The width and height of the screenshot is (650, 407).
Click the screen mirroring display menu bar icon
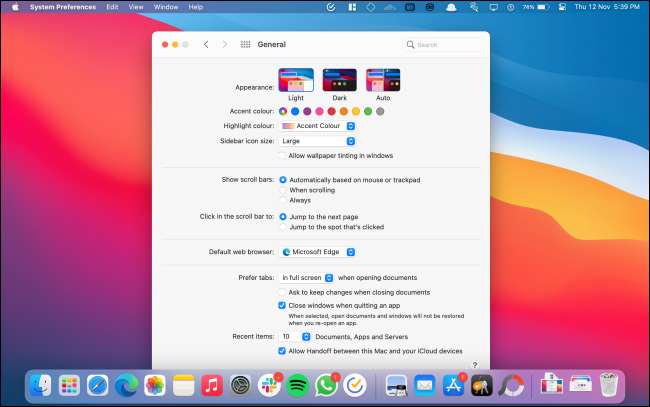(493, 7)
